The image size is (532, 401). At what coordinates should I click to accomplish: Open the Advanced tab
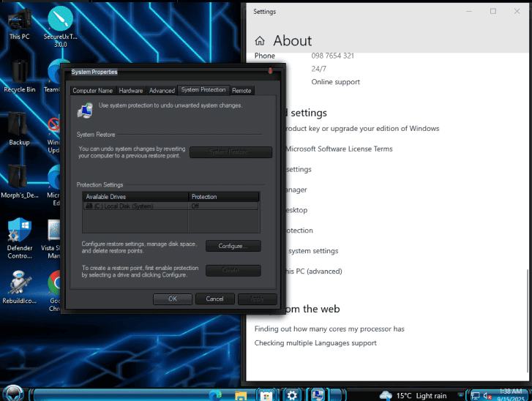click(162, 91)
